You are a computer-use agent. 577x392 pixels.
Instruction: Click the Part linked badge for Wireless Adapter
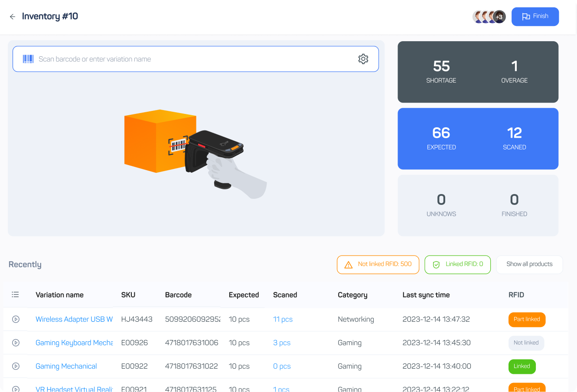[x=527, y=320]
